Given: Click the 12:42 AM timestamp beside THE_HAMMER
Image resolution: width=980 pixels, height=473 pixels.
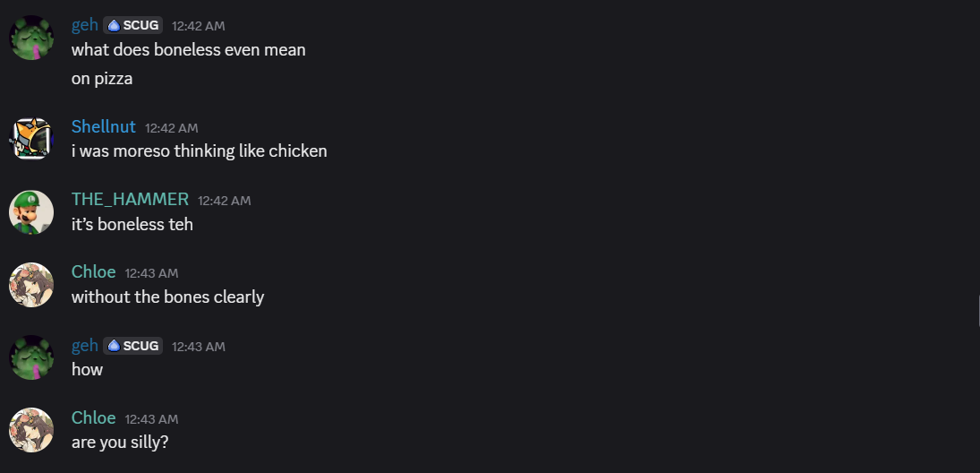Looking at the screenshot, I should pyautogui.click(x=224, y=201).
